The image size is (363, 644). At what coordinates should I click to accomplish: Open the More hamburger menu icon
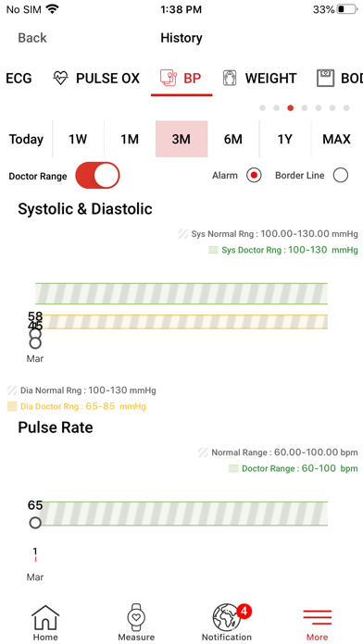click(x=317, y=617)
